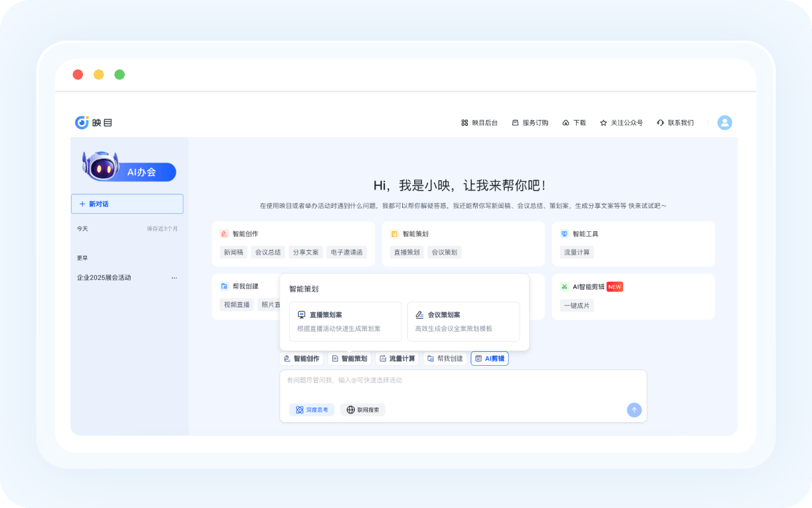Select 关注公众号 in header
The height and width of the screenshot is (508, 812).
621,123
